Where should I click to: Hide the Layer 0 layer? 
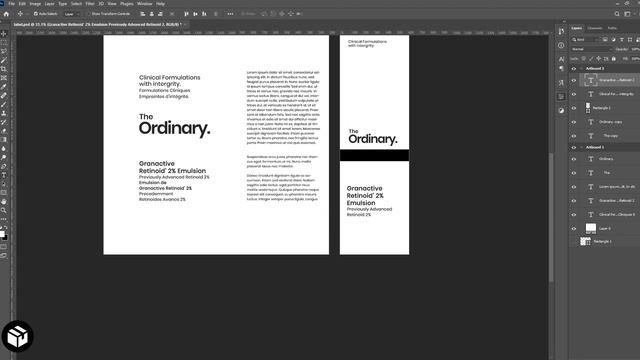[573, 229]
